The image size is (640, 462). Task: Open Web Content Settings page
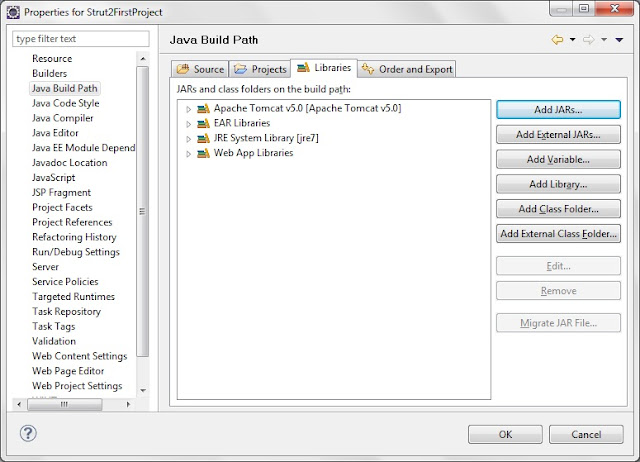[x=80, y=356]
